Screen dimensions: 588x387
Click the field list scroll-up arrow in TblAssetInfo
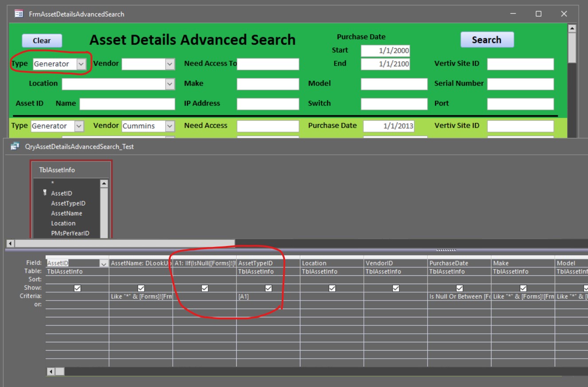point(104,184)
